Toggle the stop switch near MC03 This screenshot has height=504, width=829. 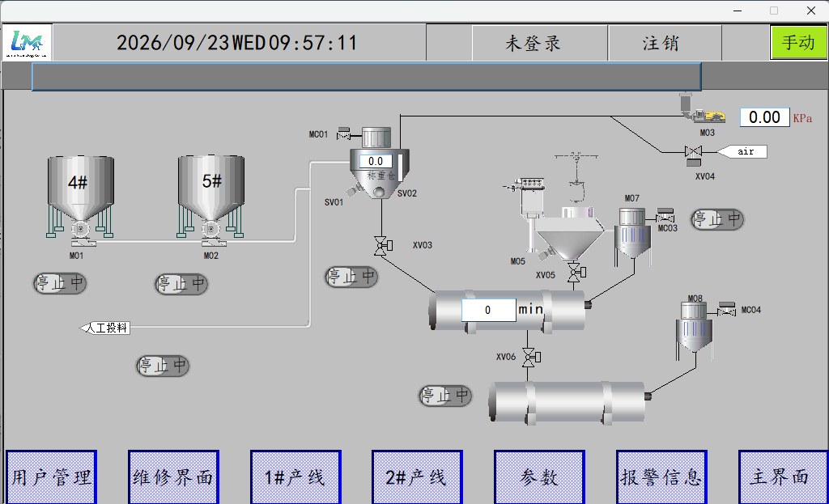coord(717,219)
